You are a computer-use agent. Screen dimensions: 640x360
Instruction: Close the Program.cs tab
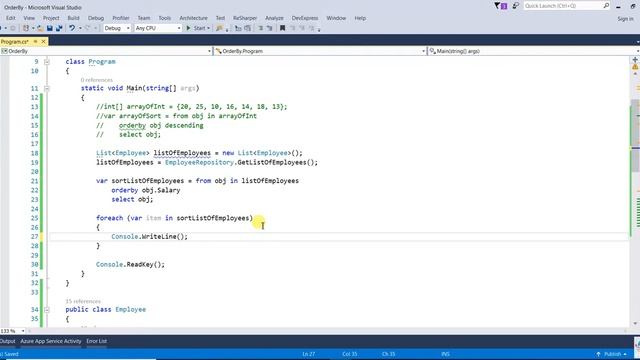pyautogui.click(x=43, y=42)
